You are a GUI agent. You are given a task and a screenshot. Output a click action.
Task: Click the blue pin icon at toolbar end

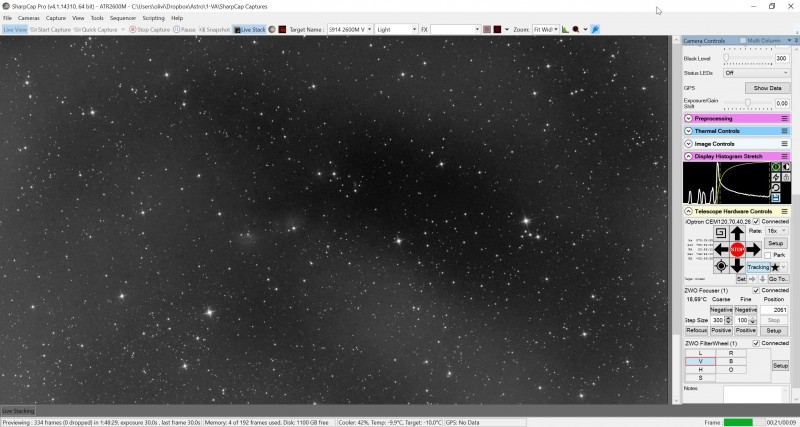[595, 30]
